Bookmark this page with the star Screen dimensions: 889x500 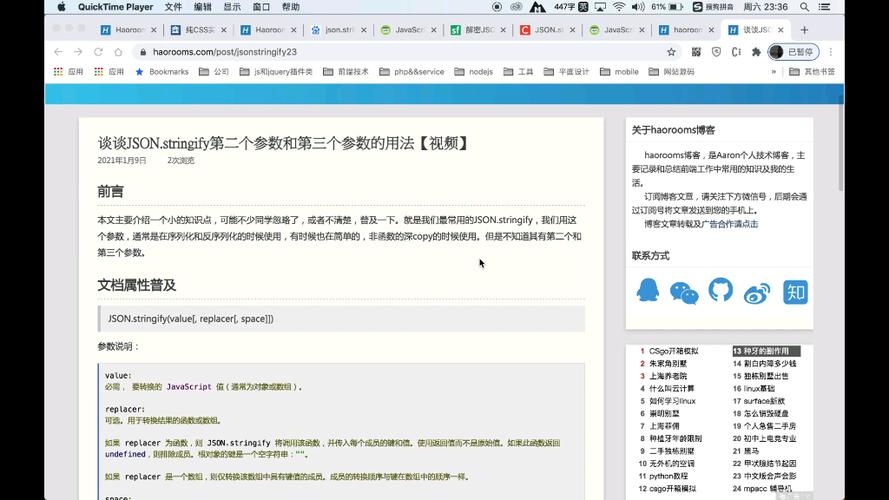(x=671, y=52)
